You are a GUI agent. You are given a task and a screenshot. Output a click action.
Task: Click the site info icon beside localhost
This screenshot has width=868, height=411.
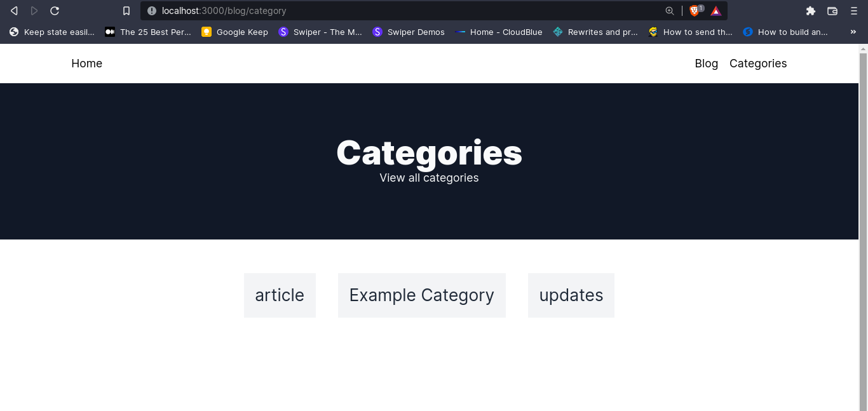[152, 11]
